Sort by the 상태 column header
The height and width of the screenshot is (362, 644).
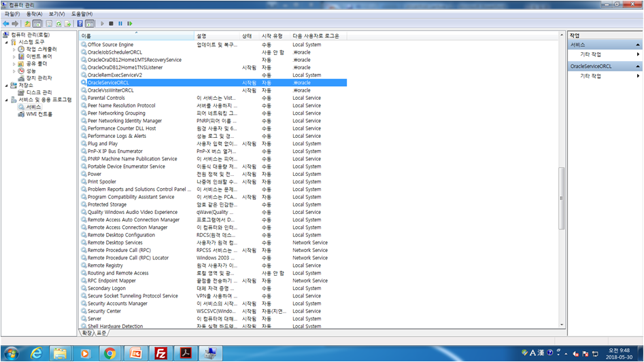pyautogui.click(x=250, y=36)
